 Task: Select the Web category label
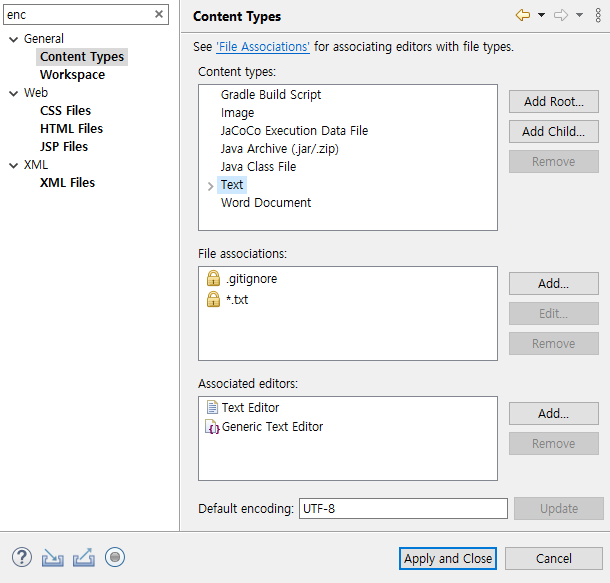pos(36,93)
